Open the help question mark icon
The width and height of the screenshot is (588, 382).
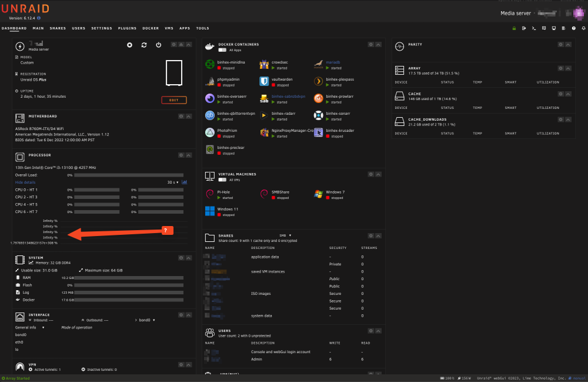(574, 28)
